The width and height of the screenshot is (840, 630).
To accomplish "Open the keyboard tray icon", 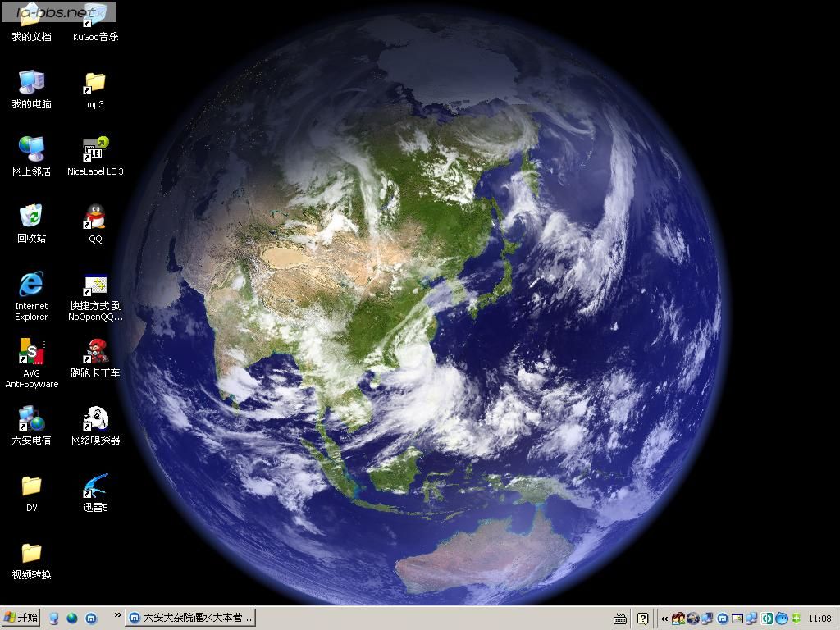I will pyautogui.click(x=619, y=619).
